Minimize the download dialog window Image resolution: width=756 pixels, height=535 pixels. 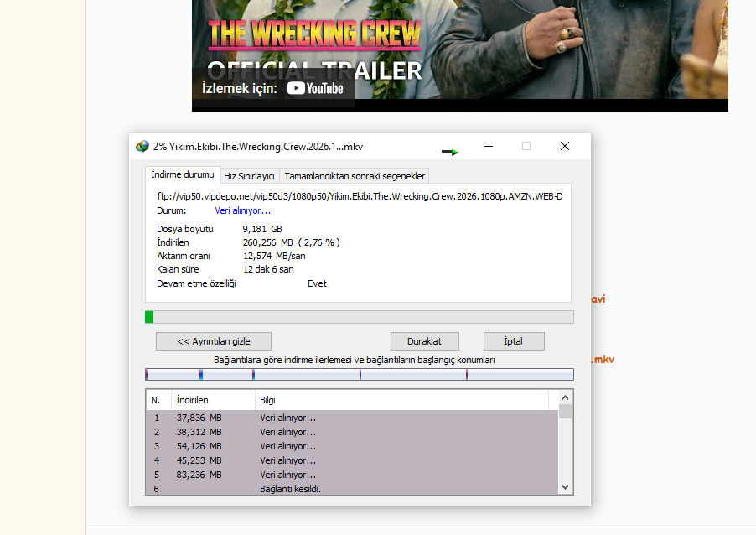[489, 146]
